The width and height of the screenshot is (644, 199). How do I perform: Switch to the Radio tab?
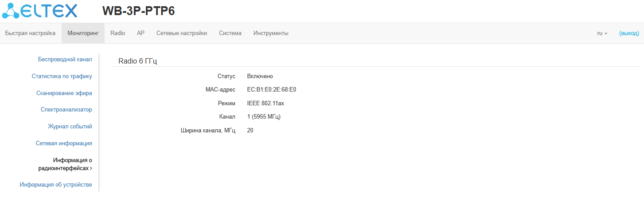(x=117, y=33)
